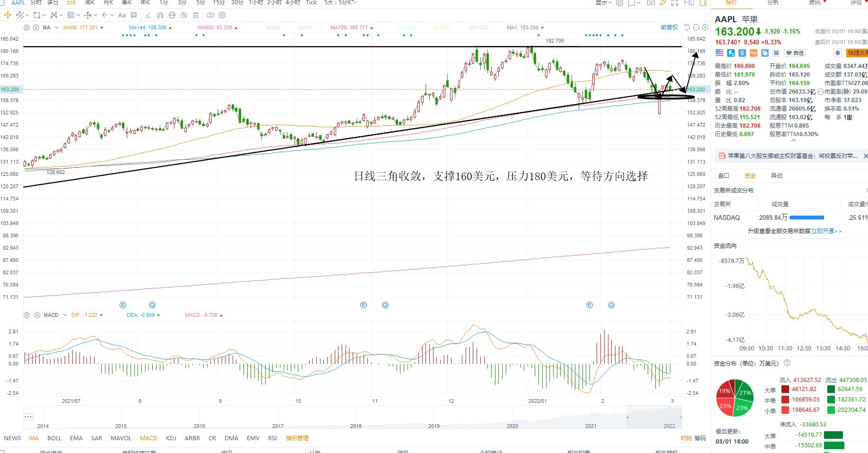Expand the layout square dropdown at top
The width and height of the screenshot is (868, 453).
pyautogui.click(x=638, y=2)
